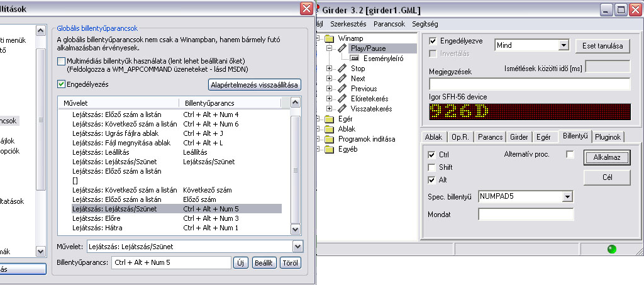This screenshot has width=644, height=285.
Task: Switch to the Pluginok tab
Action: pyautogui.click(x=608, y=137)
